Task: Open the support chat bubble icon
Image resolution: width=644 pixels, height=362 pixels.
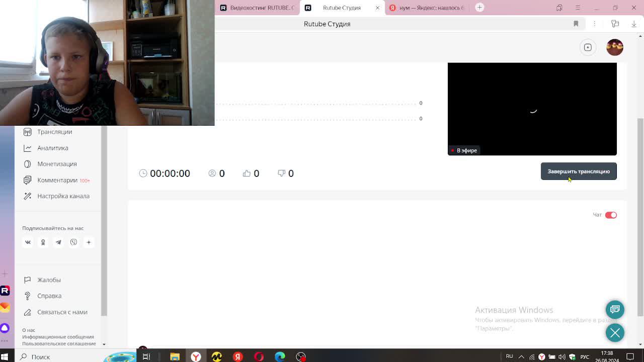Action: coord(614,309)
